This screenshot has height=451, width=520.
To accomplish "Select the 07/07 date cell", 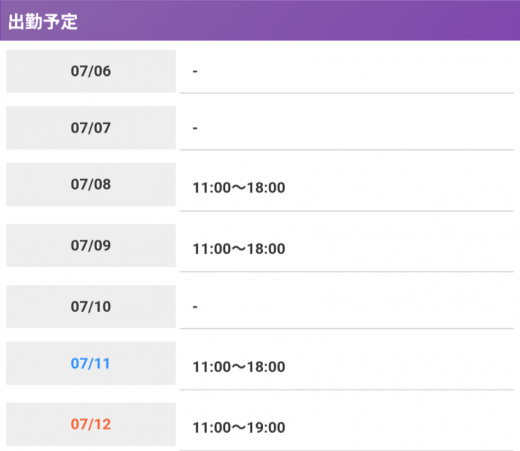I will coord(91,128).
